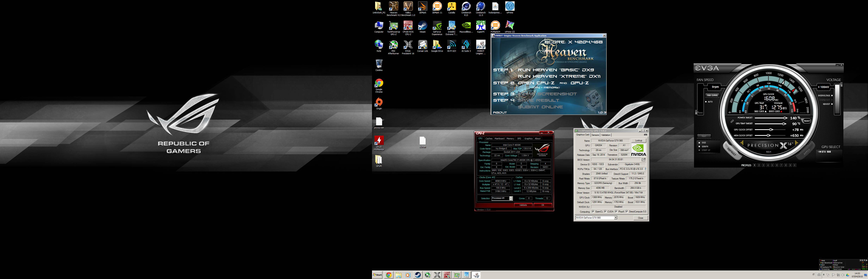Toggle DirectCompute 5.0 checkbox in GPU-Z

[627, 212]
